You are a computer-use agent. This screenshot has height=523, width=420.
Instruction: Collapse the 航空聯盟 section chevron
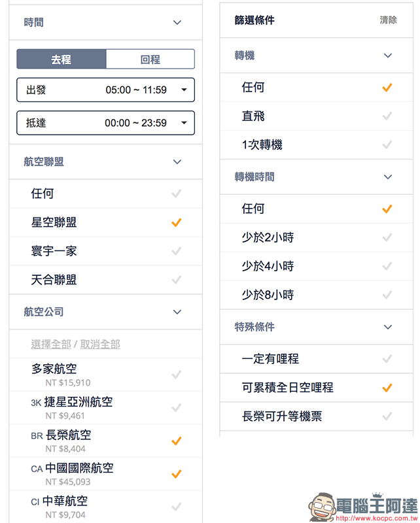click(x=177, y=162)
